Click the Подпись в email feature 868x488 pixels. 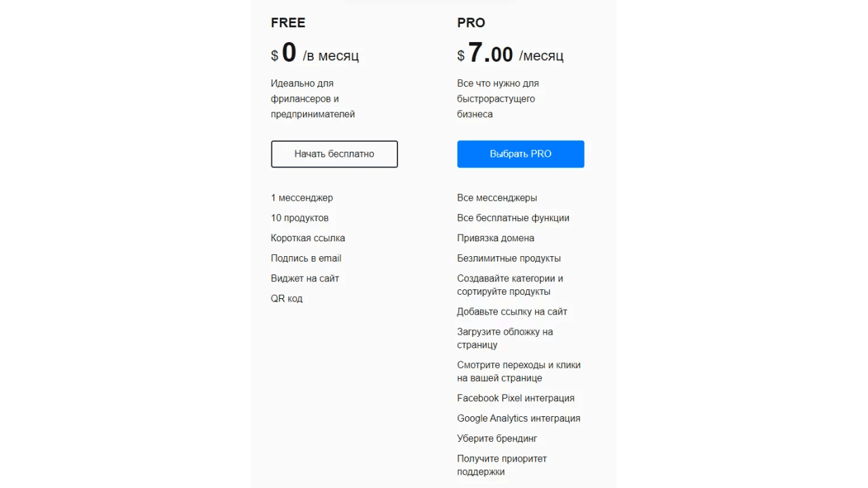[306, 258]
